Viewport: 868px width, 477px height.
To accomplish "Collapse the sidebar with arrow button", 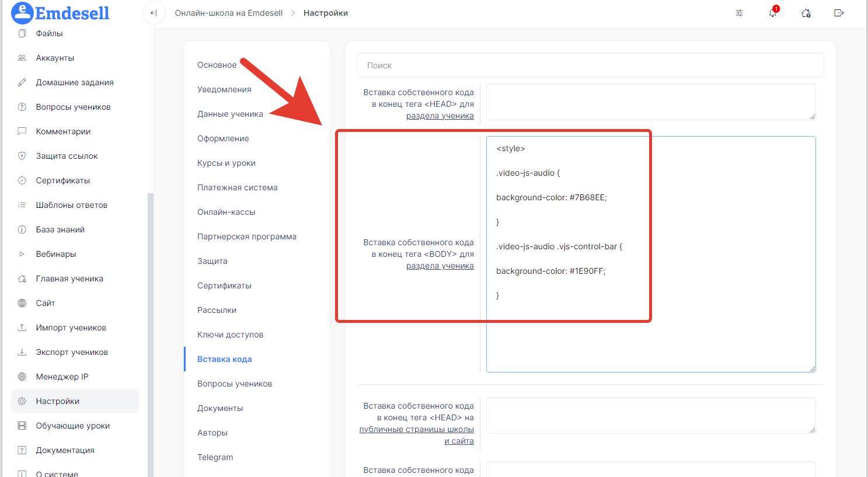I will pos(154,13).
